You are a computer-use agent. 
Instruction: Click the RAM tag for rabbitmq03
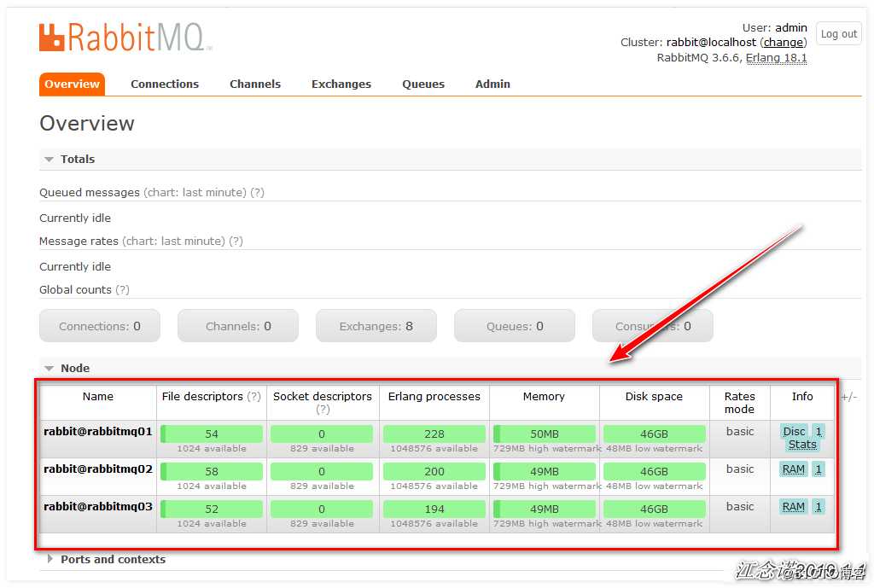tap(793, 507)
